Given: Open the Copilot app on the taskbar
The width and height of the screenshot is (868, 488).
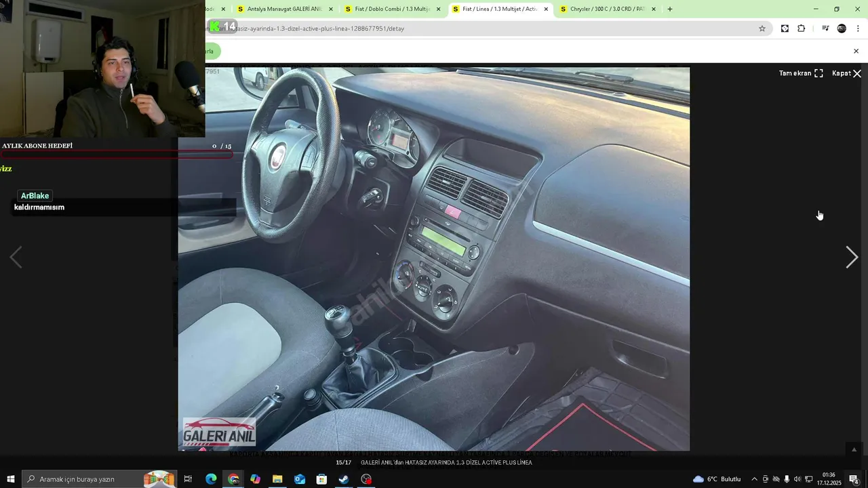Looking at the screenshot, I should click(255, 479).
